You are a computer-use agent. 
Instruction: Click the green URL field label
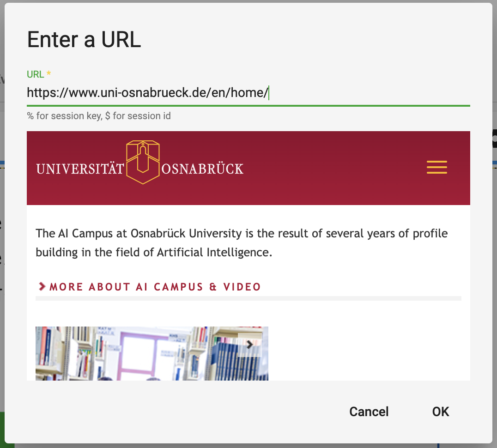tap(35, 74)
